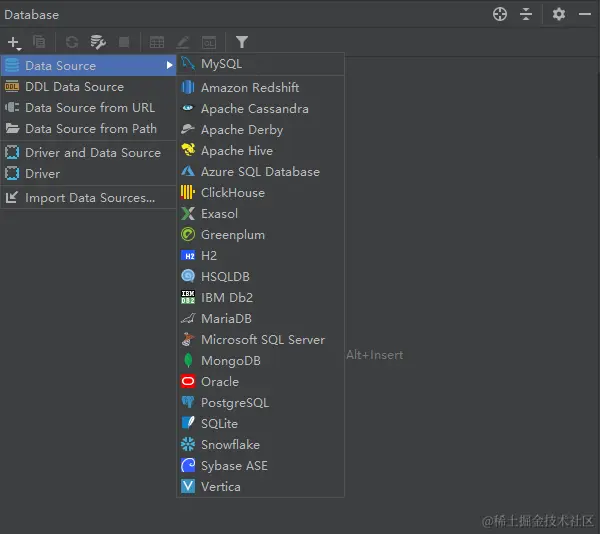Viewport: 600px width, 534px height.
Task: Choose Data Source from URL
Action: click(88, 108)
